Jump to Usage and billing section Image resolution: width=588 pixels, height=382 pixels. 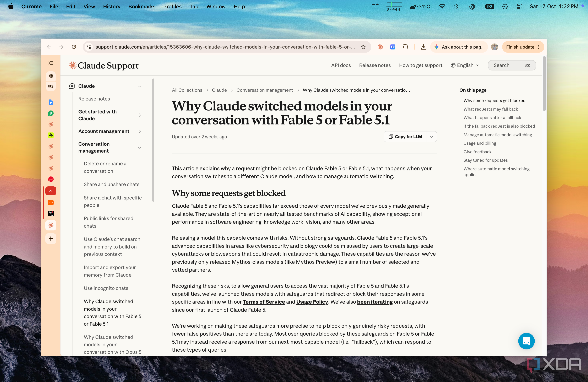(x=480, y=143)
